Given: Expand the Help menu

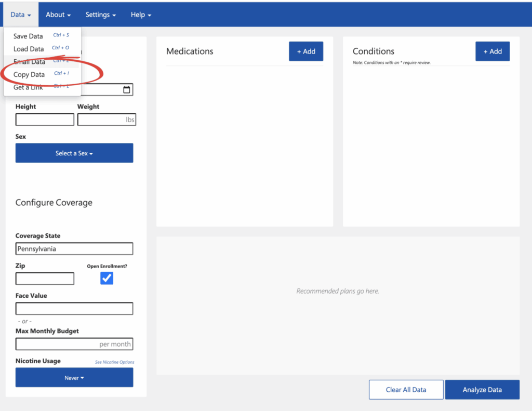Looking at the screenshot, I should 141,15.
